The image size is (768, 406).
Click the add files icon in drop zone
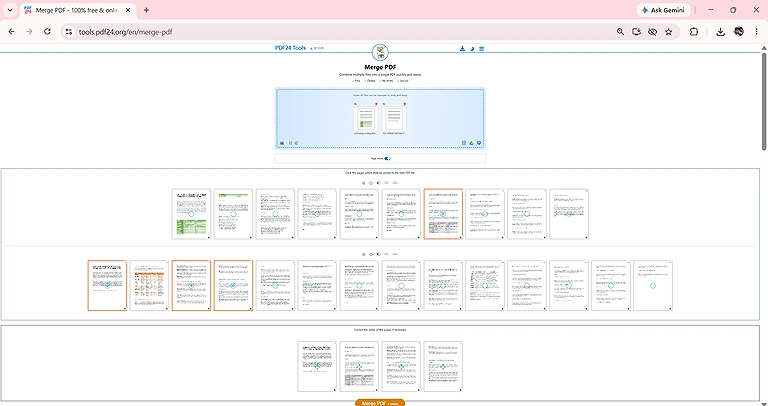pyautogui.click(x=282, y=143)
